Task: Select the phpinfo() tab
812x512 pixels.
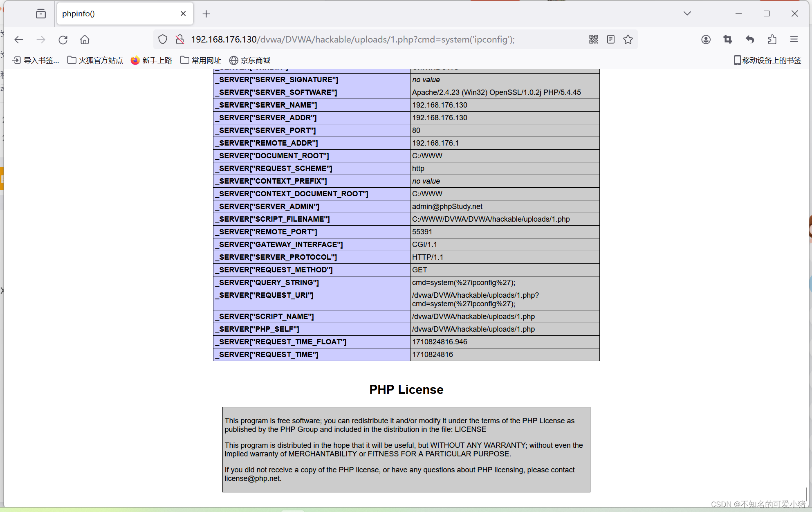Action: click(x=125, y=14)
